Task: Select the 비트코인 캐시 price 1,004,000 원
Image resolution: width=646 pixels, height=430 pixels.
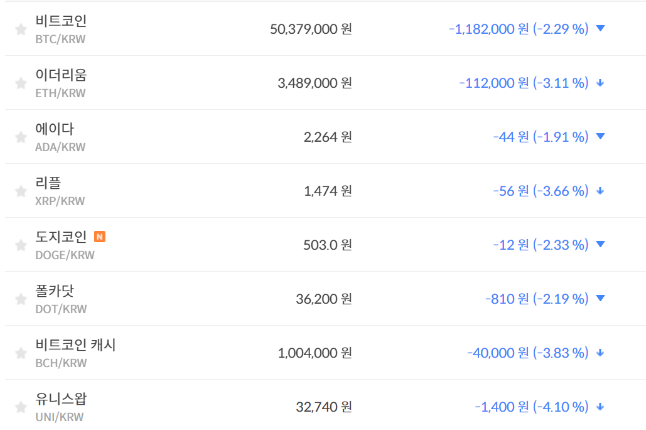Action: [x=314, y=352]
